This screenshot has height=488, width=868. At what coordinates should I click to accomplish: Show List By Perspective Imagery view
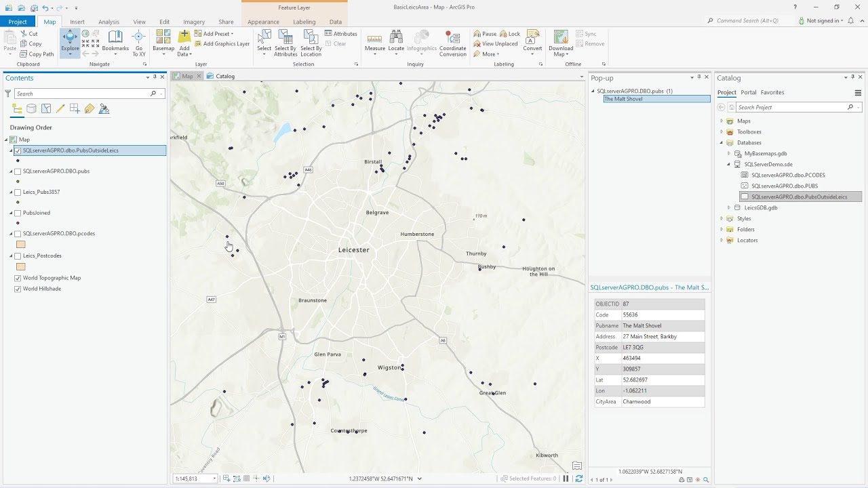[104, 108]
